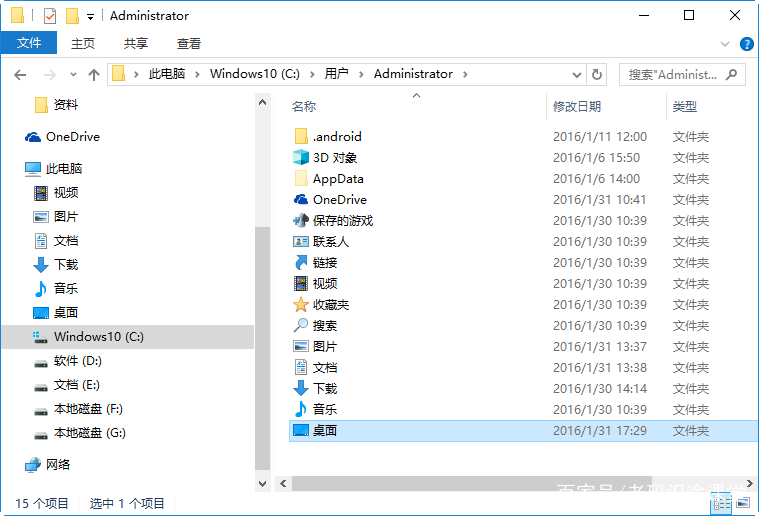Screen dimensions: 759x516
Task: Select the 收藏夹 star icon
Action: tap(301, 304)
